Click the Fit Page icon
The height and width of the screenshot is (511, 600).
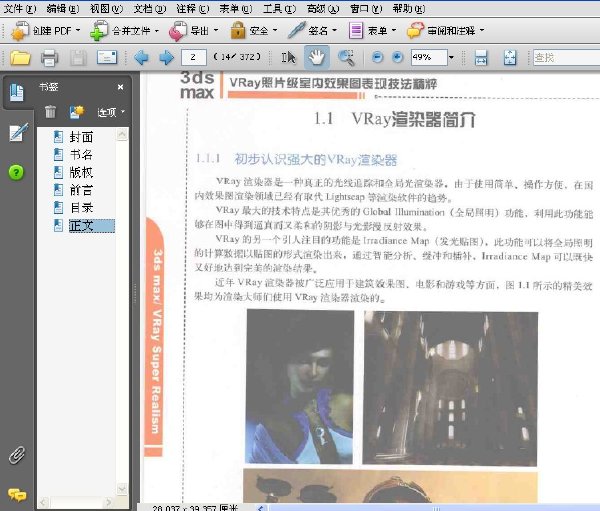[510, 58]
